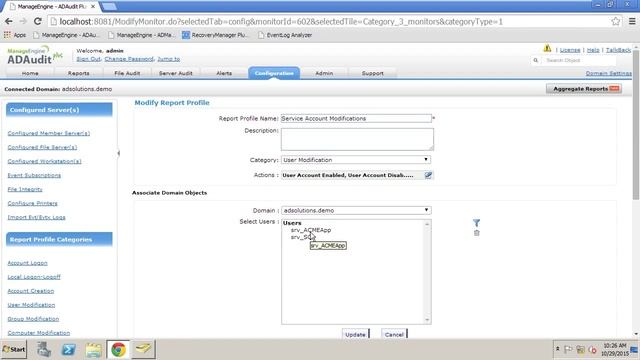Screen dimensions: 640x360
Task: Click the Report Profile Name field
Action: tap(356, 118)
